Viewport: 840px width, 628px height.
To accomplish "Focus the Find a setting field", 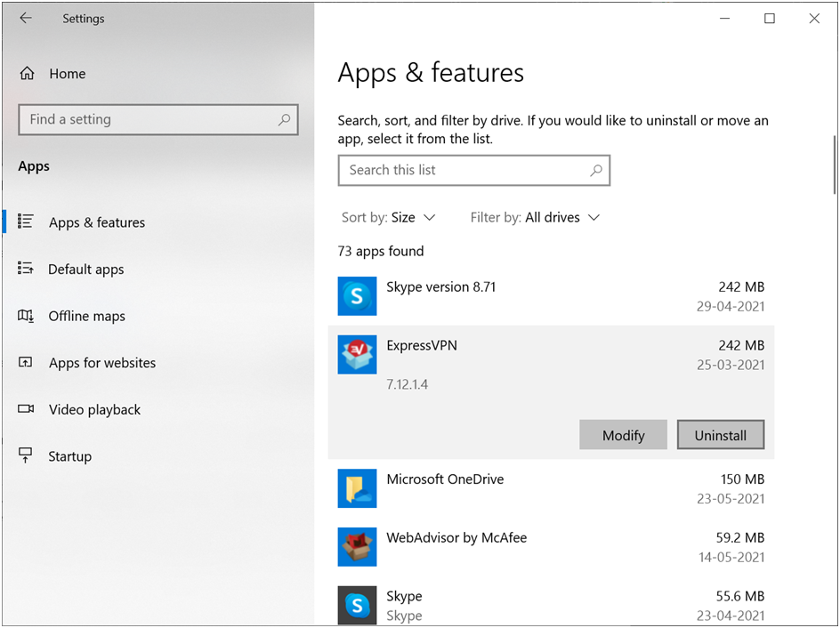I will (x=158, y=119).
